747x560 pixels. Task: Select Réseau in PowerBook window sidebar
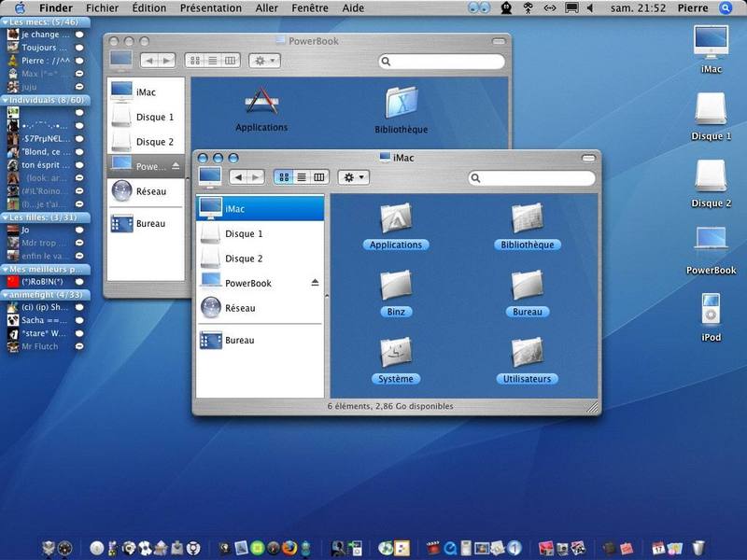pyautogui.click(x=146, y=191)
